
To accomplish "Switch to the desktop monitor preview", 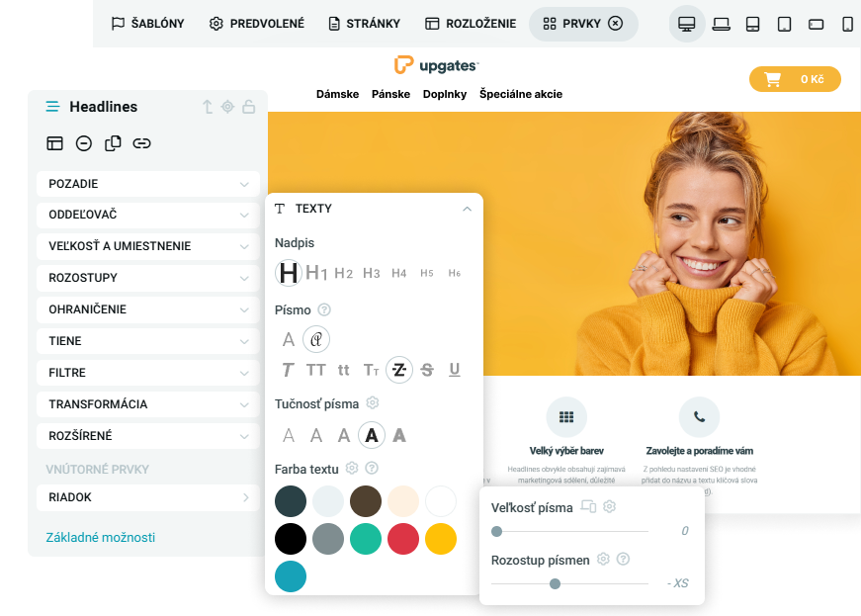I will [x=687, y=24].
